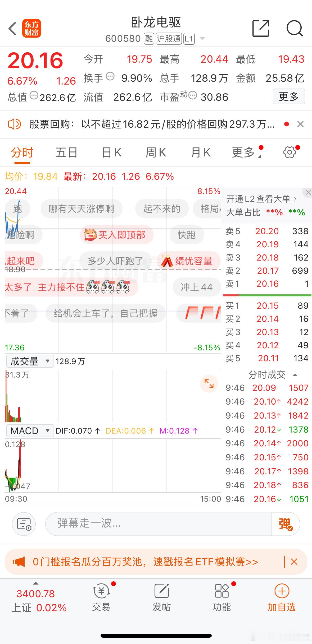Switch to the 月K tab
Image resolution: width=312 pixels, height=644 pixels.
(x=201, y=153)
